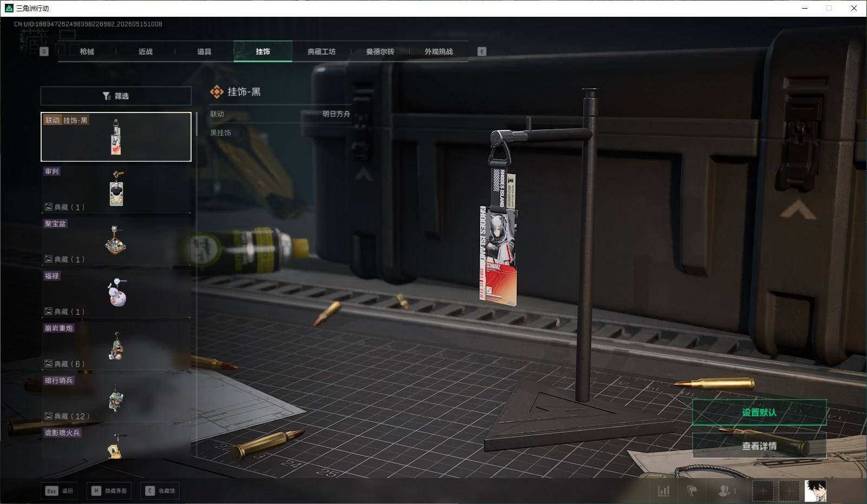Open the friends icon showing 1
Viewport: 867px width, 504px height.
pyautogui.click(x=726, y=491)
